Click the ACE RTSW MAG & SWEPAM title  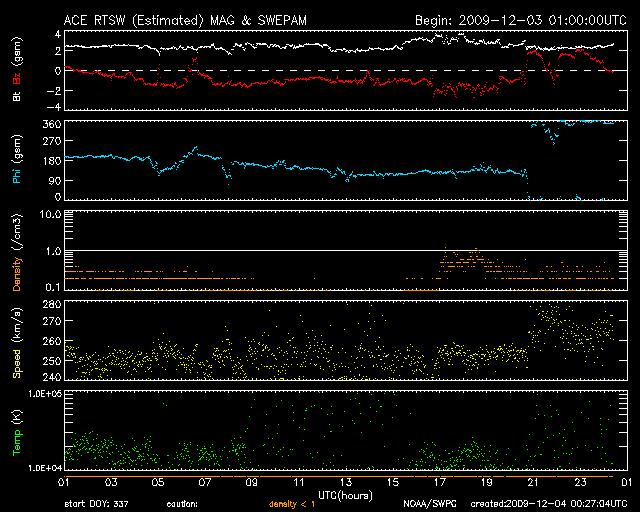185,19
